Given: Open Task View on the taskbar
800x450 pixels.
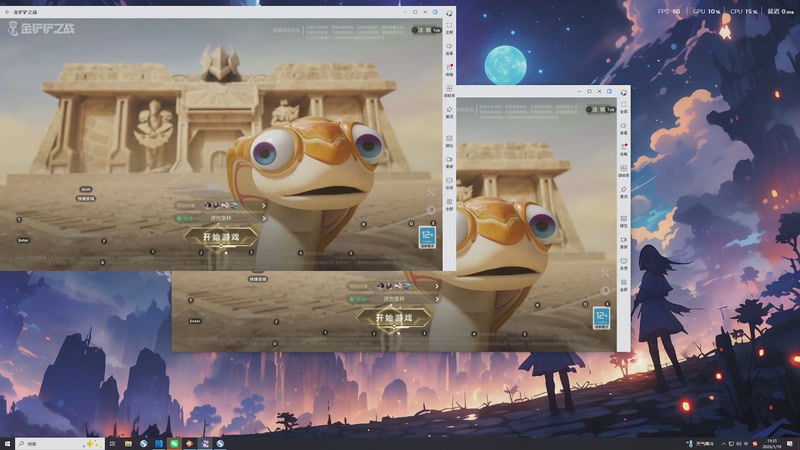Looking at the screenshot, I should pos(113,444).
